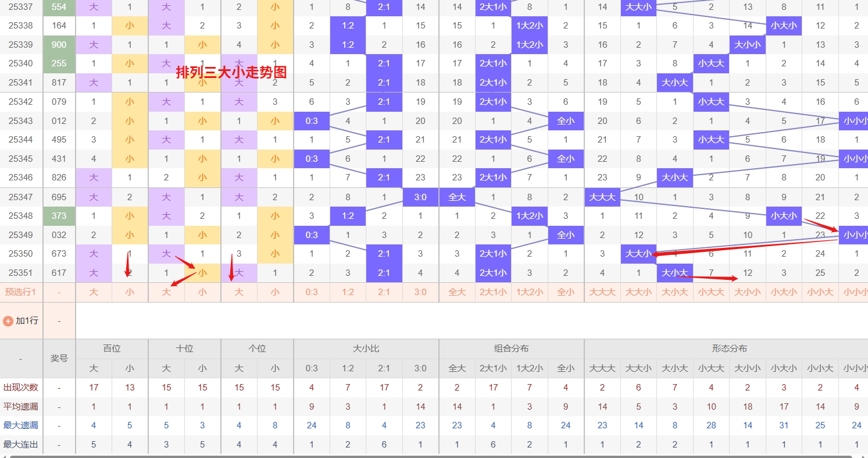
Task: Click the 最大连出 row label
Action: [x=21, y=445]
